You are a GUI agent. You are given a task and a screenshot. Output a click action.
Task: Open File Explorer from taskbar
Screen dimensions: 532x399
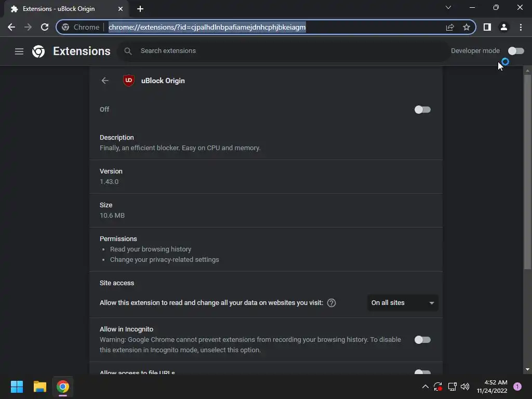pyautogui.click(x=39, y=387)
